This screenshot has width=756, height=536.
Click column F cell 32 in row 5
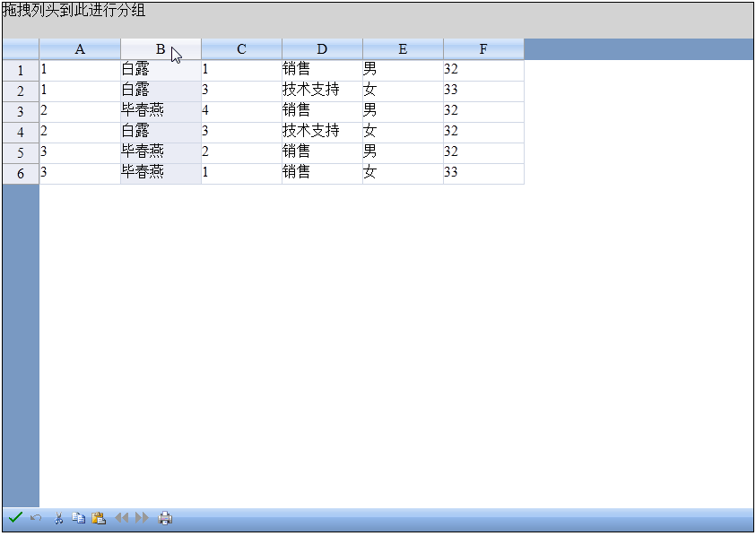click(x=483, y=153)
